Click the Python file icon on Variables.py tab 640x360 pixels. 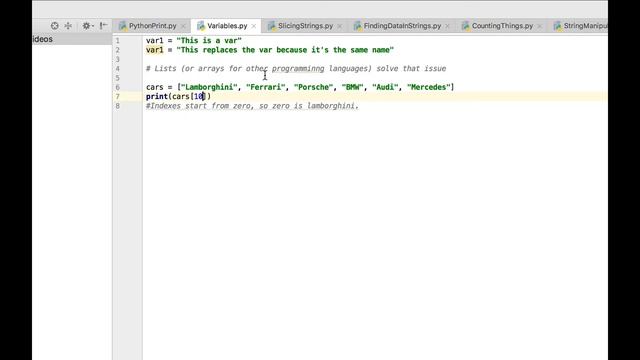200,26
